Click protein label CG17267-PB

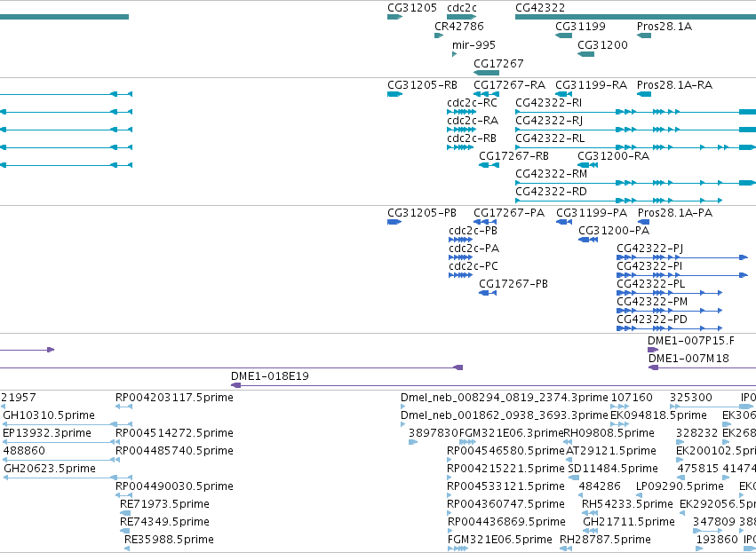(513, 285)
